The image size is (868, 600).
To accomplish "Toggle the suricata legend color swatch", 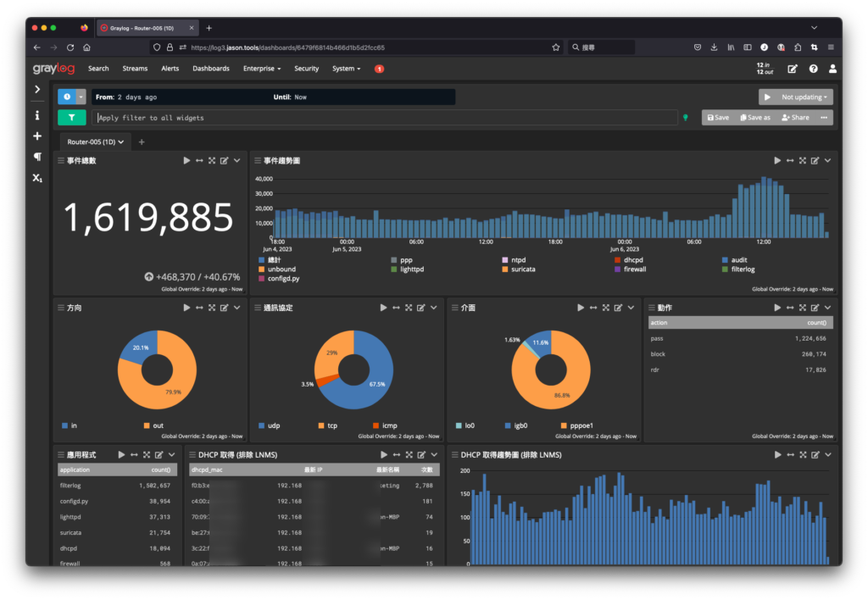I will [x=505, y=269].
